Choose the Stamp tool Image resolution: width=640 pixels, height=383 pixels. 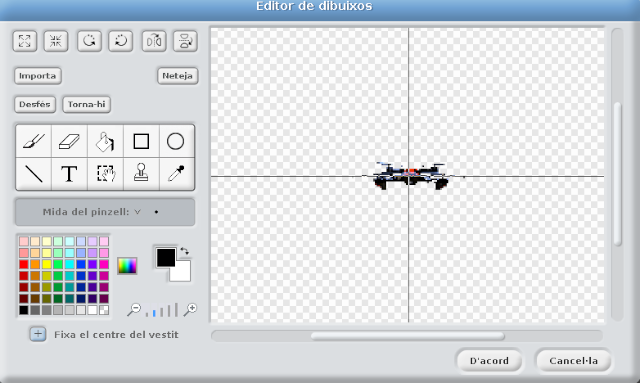click(141, 174)
